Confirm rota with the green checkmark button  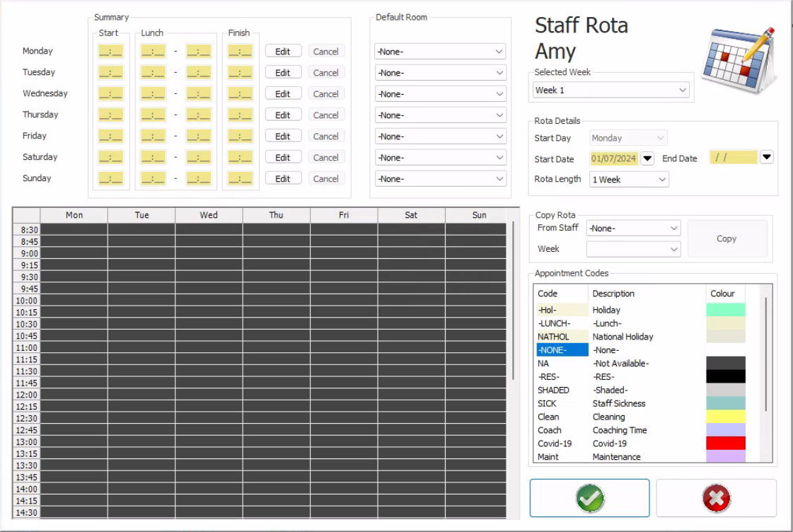(x=590, y=498)
